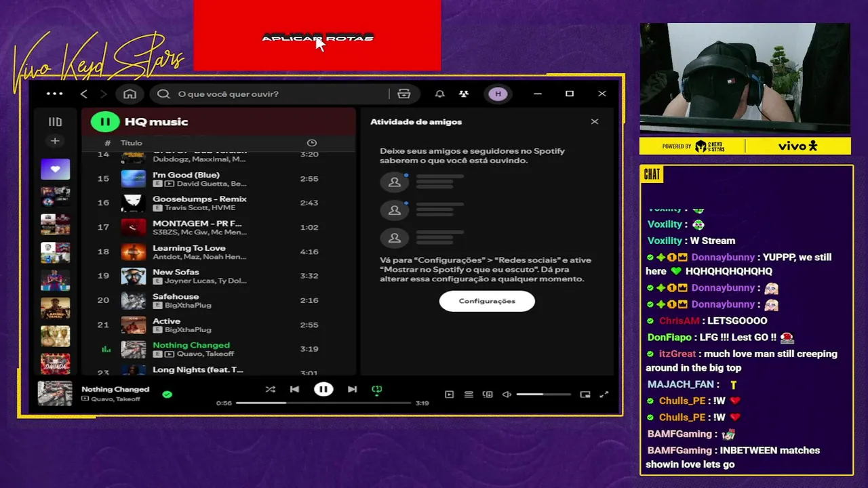Skip to the previous track

(294, 389)
